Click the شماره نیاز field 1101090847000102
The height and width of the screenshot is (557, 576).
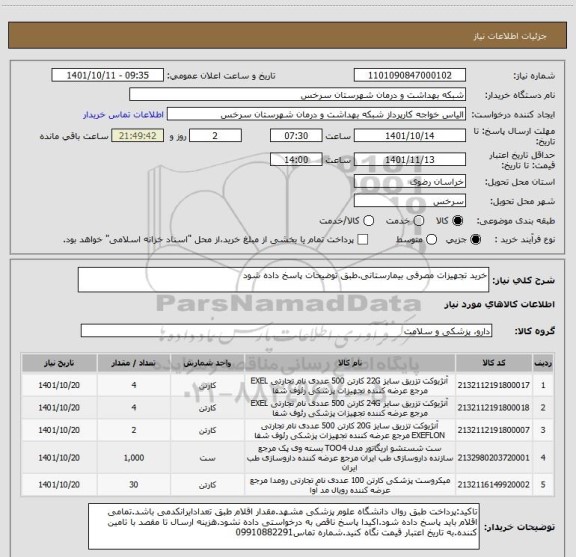pyautogui.click(x=410, y=75)
